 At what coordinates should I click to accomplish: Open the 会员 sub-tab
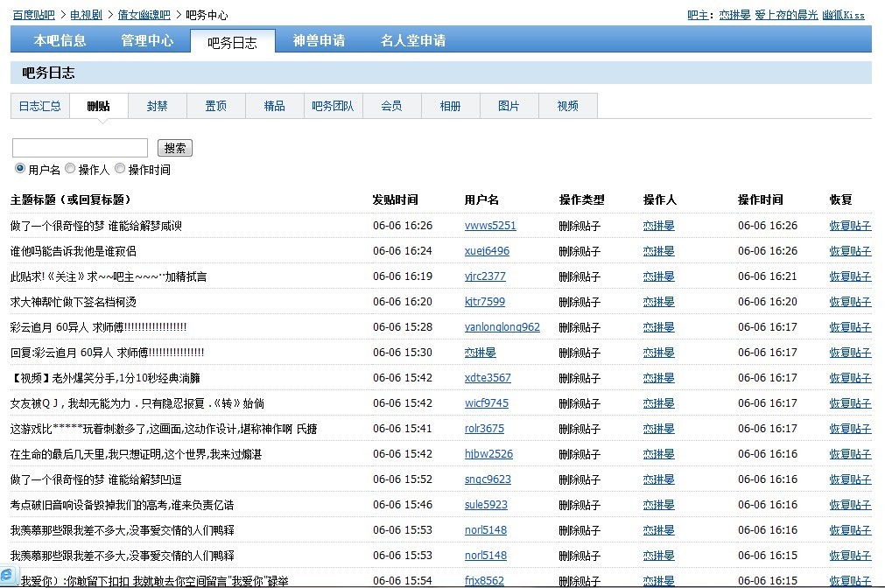[x=391, y=106]
